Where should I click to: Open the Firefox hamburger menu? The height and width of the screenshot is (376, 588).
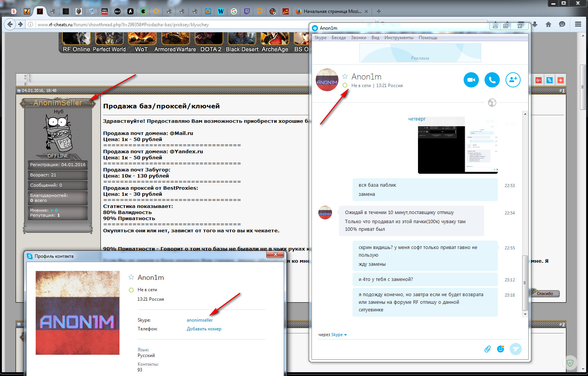[x=578, y=24]
